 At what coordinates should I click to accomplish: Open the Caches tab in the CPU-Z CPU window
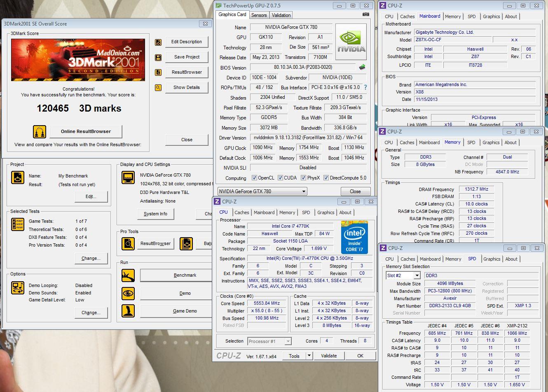pyautogui.click(x=242, y=212)
